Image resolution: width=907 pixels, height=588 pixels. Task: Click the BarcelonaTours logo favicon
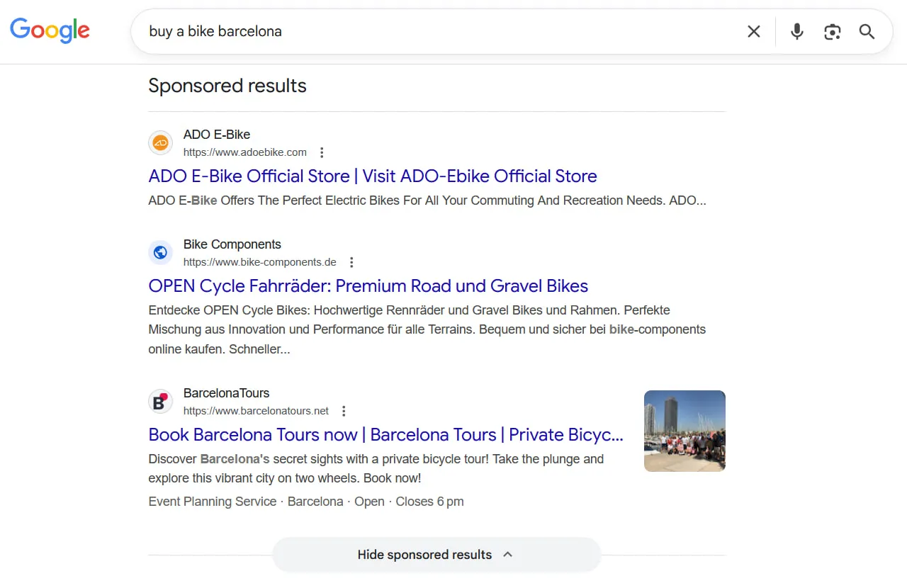tap(160, 401)
